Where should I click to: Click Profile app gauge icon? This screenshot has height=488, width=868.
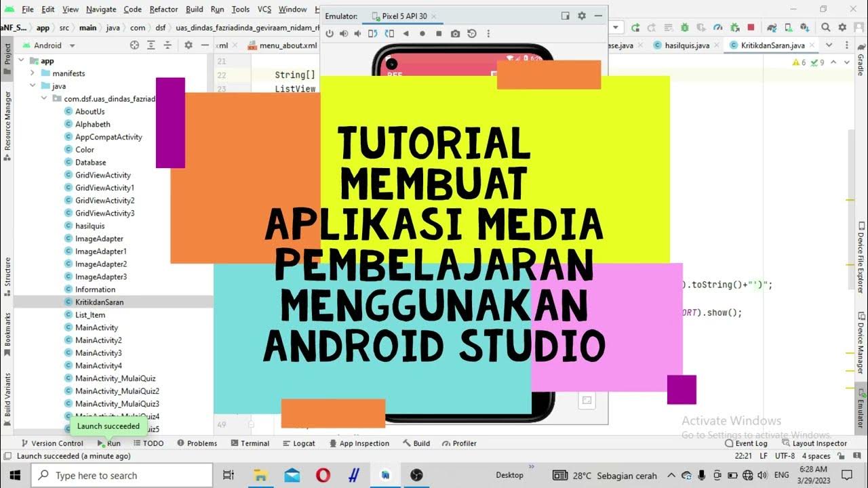point(718,28)
